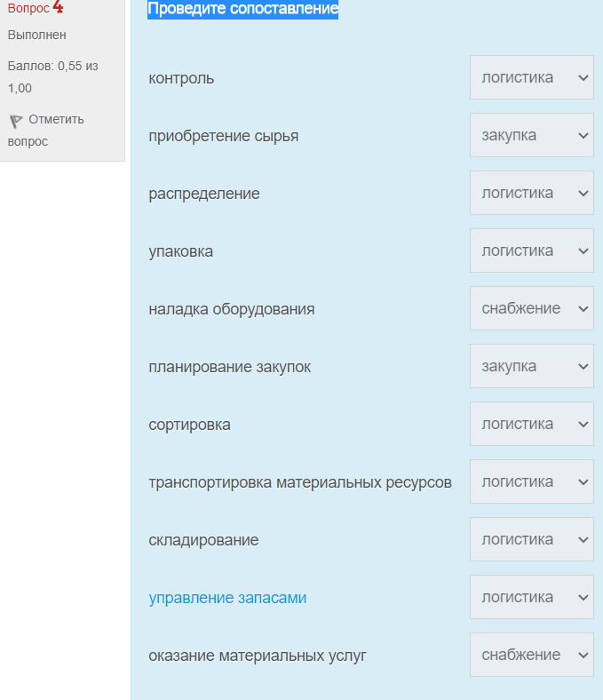Change the наладка оборудования selection dropdown
The image size is (603, 700).
[x=532, y=308]
